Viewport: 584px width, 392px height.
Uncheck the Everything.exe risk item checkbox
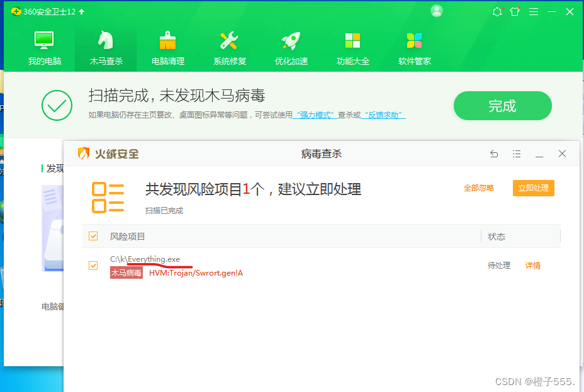click(93, 266)
